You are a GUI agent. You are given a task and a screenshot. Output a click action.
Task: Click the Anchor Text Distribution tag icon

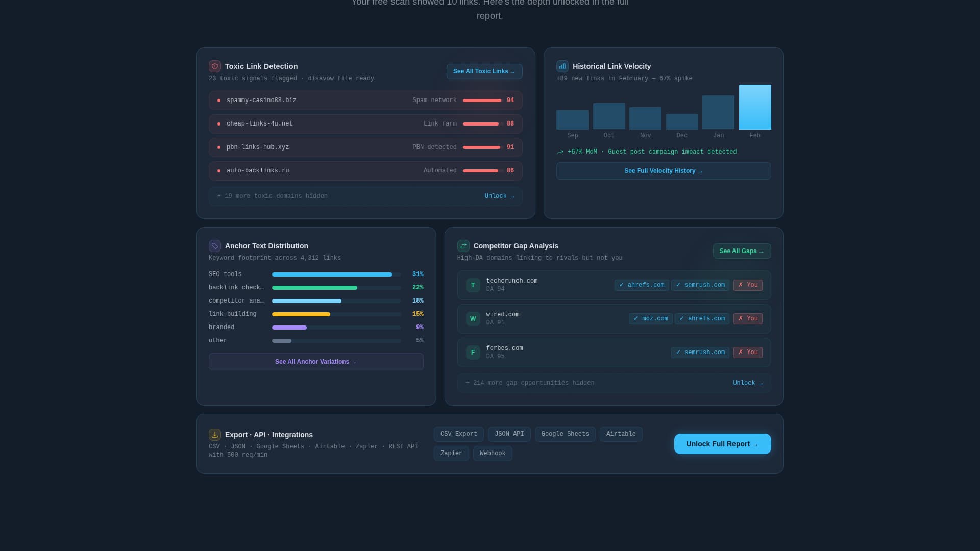tap(214, 246)
